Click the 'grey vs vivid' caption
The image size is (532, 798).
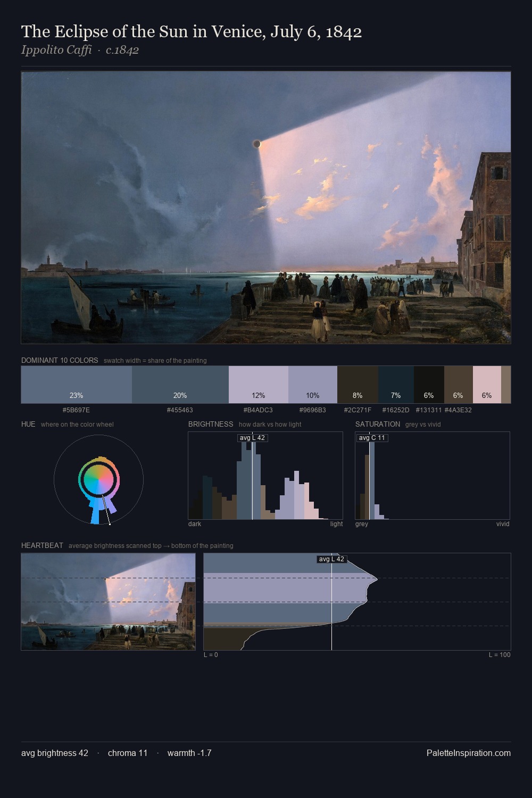click(423, 425)
